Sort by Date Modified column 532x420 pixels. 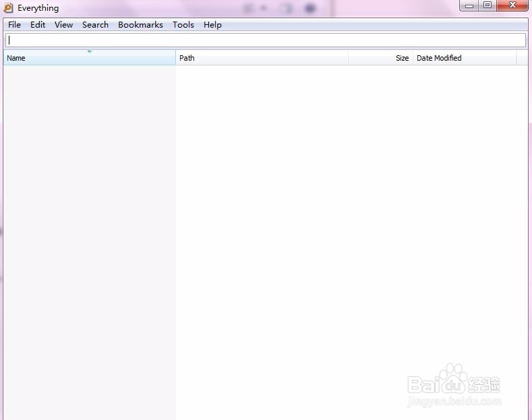click(x=465, y=58)
